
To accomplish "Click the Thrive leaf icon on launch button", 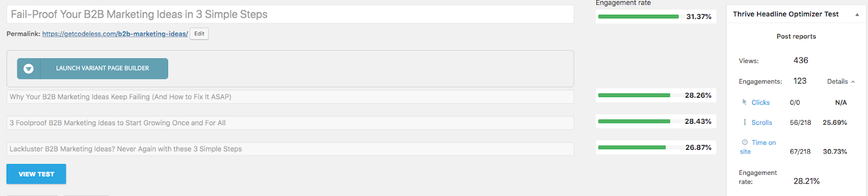I will (29, 68).
